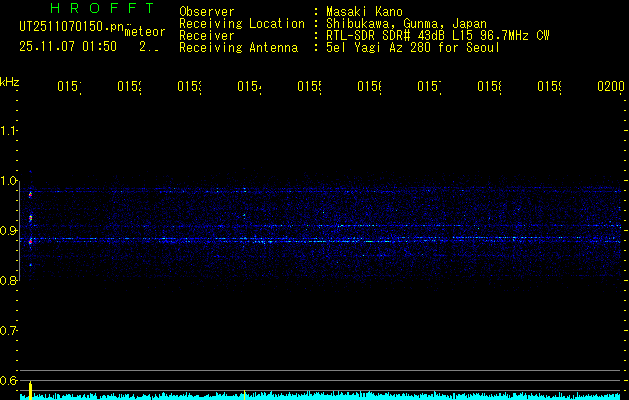Click the 0157 time marker
The width and height of the screenshot is (629, 400).
click(430, 86)
